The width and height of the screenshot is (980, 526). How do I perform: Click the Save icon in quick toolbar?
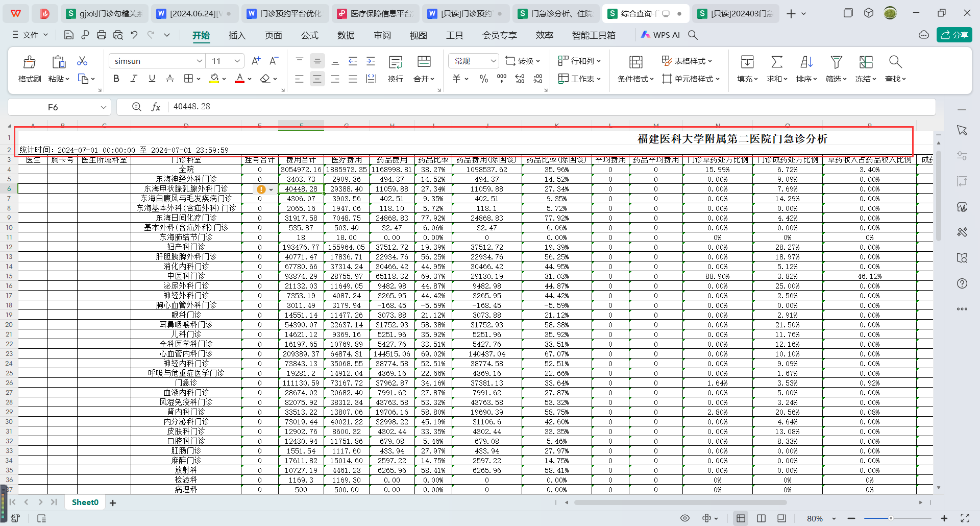coord(69,35)
